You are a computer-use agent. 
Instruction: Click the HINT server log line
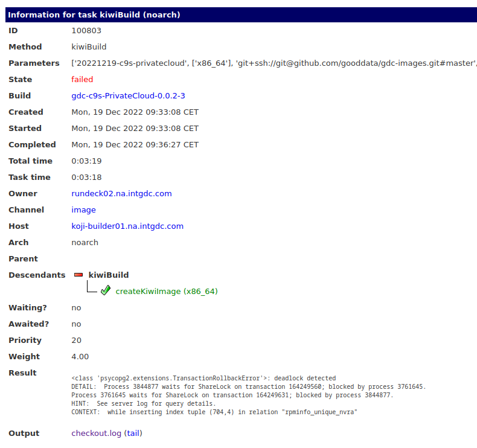point(144,403)
